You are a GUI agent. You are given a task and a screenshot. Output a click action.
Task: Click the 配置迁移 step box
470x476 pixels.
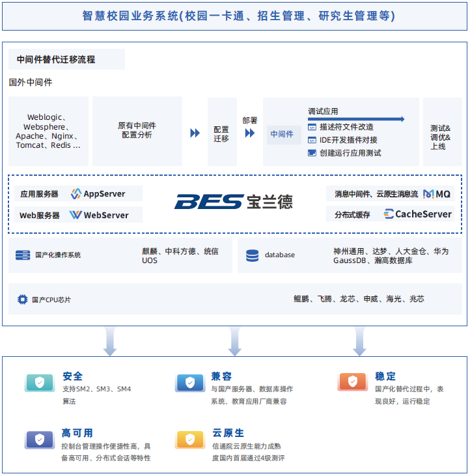(222, 132)
